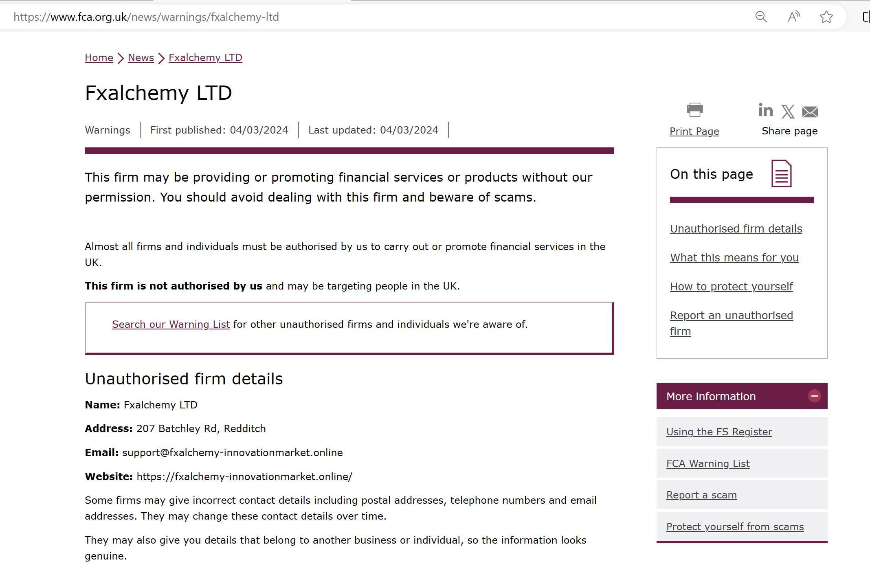Click Fxalchemy LTD breadcrumb link

tap(205, 57)
